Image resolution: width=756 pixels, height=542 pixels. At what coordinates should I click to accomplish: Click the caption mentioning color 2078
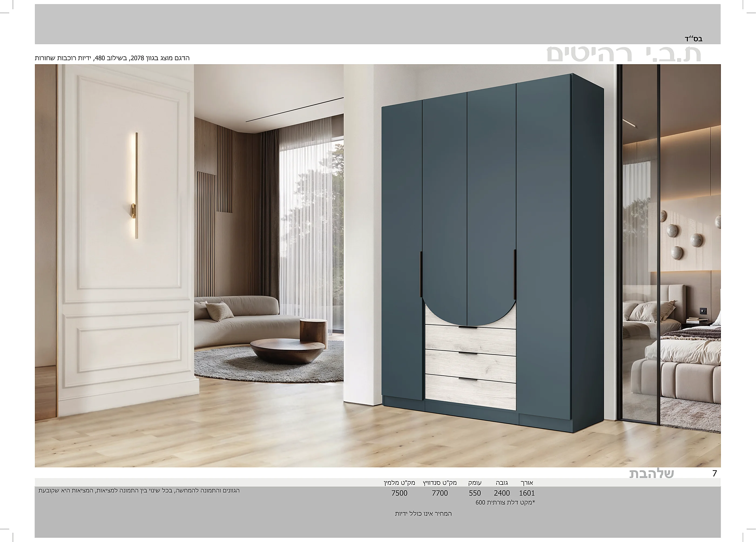point(112,58)
